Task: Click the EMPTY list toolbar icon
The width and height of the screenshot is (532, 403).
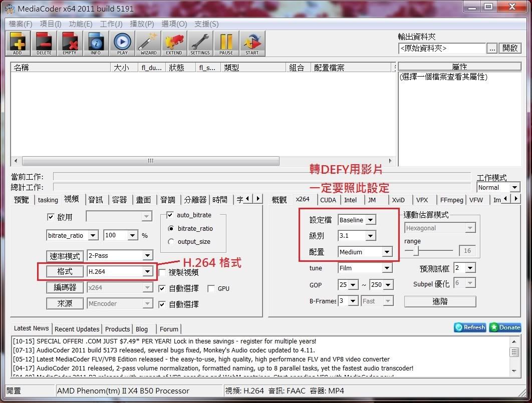Action: [x=70, y=44]
